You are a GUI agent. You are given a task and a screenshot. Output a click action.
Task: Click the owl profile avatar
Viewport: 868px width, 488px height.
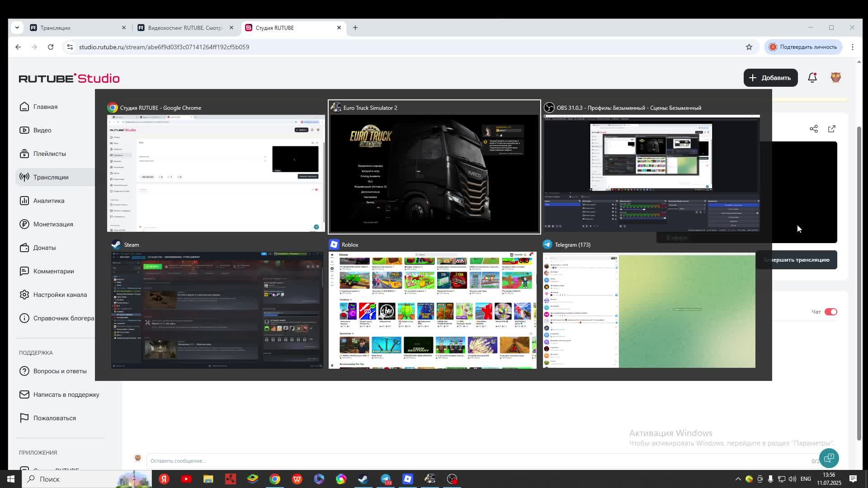[835, 78]
